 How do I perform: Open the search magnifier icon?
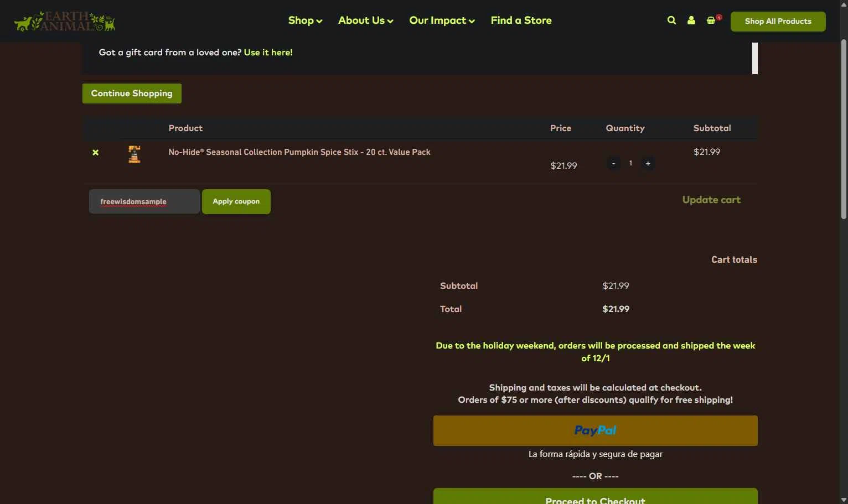(671, 20)
